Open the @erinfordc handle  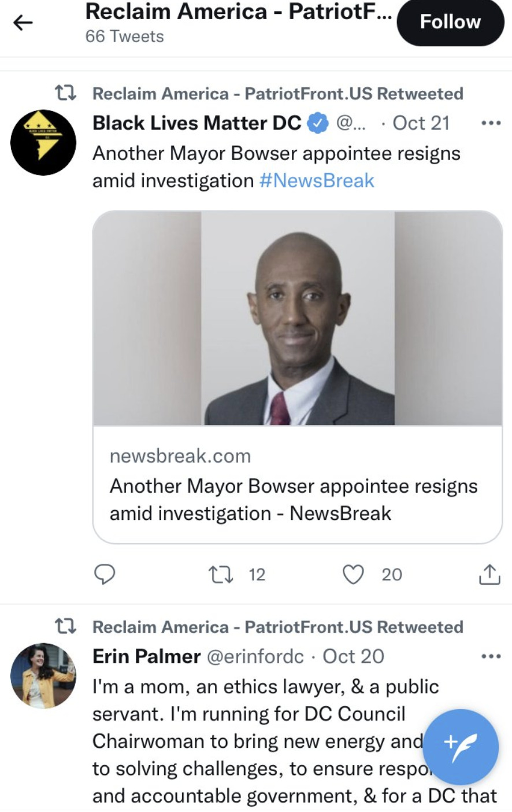(x=255, y=656)
